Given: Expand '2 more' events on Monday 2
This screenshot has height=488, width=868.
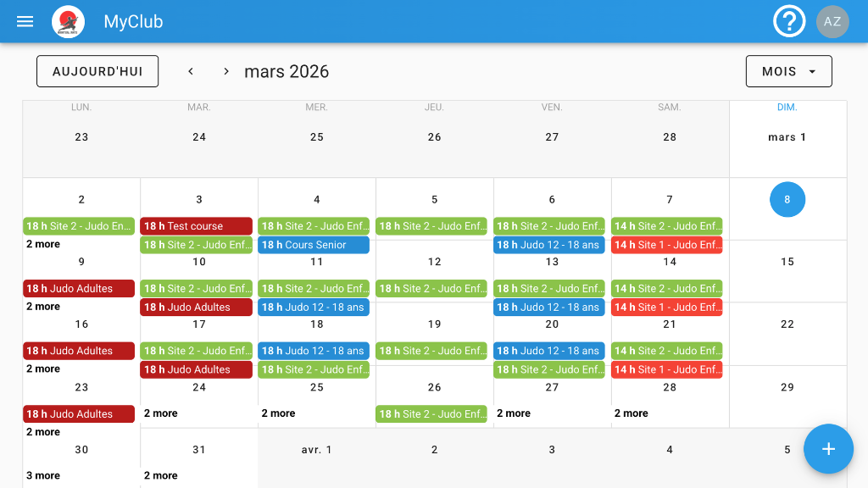Looking at the screenshot, I should (43, 244).
